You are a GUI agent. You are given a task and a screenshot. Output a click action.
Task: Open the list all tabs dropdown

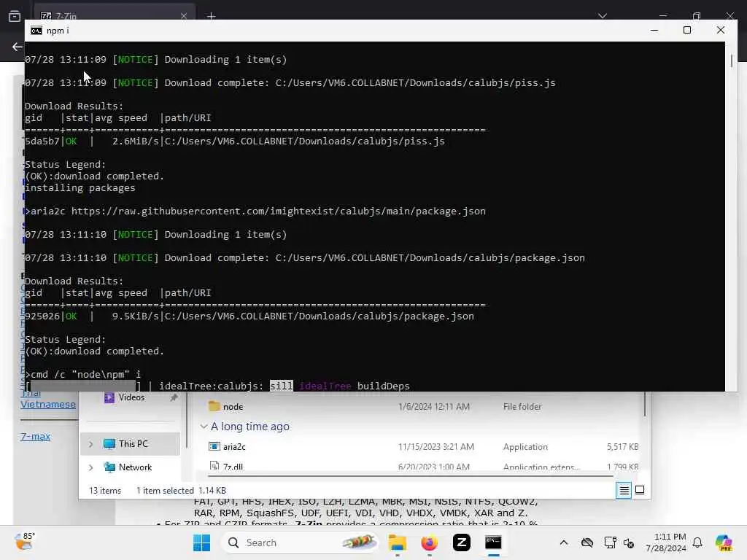[x=602, y=16]
